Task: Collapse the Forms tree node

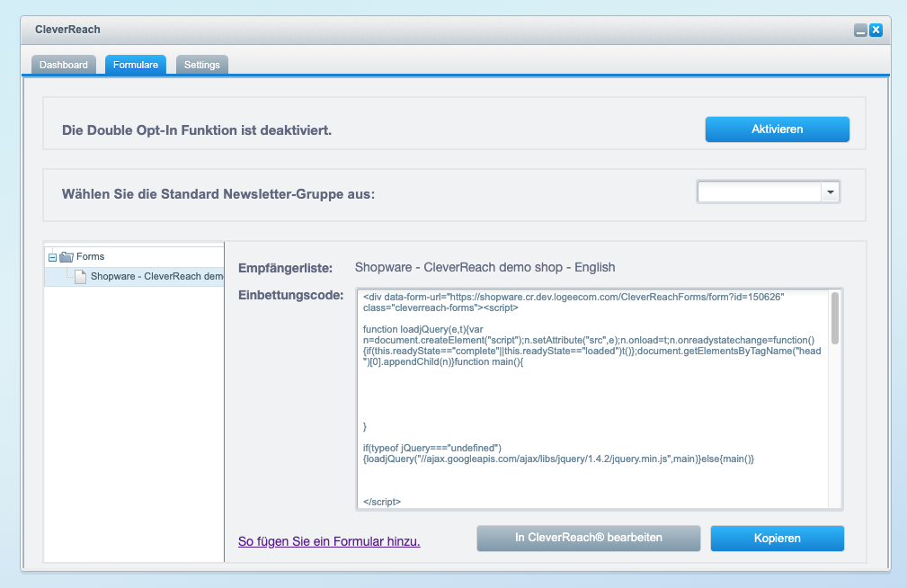Action: (53, 257)
